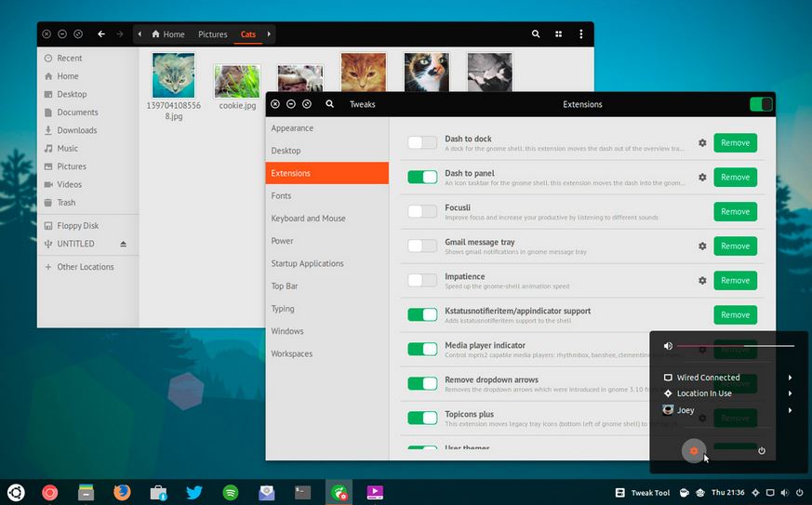812x505 pixels.
Task: Remove the Kstatusnotifieritem/appindicator support extension
Action: (736, 315)
